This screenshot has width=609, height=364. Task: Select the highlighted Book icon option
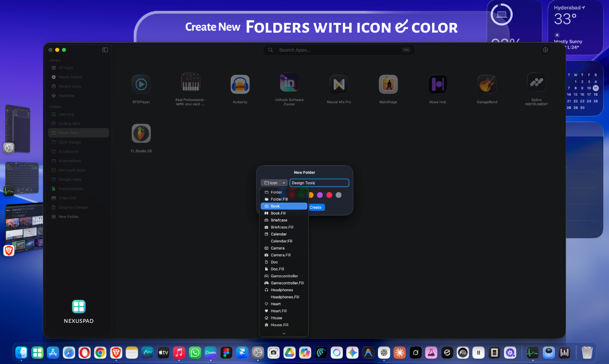[284, 206]
